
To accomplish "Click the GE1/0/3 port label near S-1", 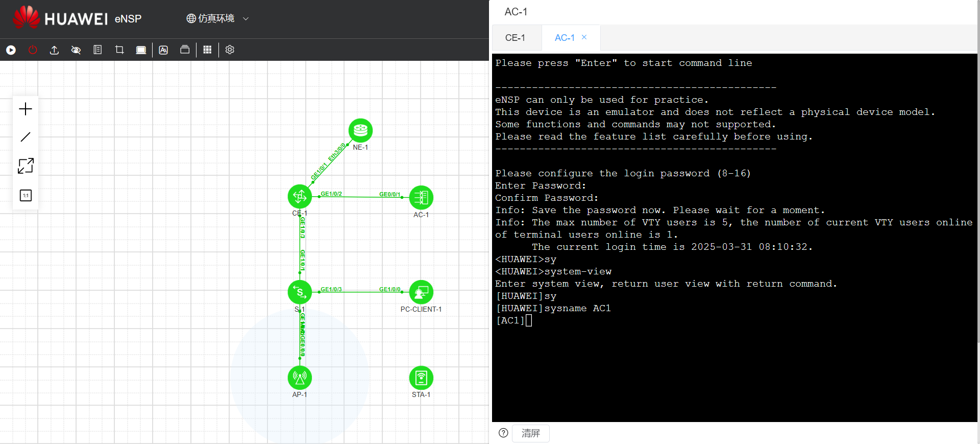I will pyautogui.click(x=331, y=290).
